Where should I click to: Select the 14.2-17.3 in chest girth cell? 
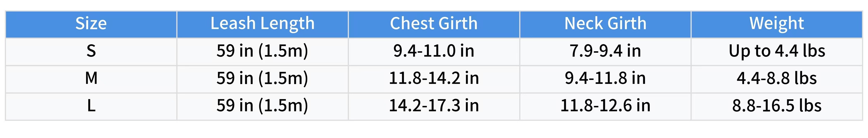point(434,106)
